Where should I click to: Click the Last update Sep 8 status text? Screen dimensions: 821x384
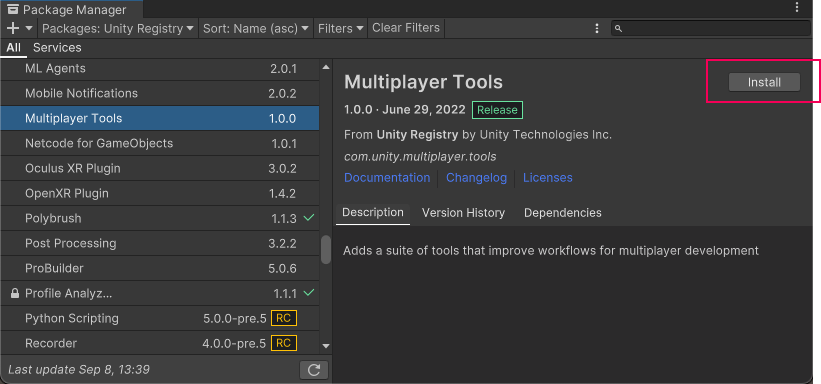click(79, 369)
